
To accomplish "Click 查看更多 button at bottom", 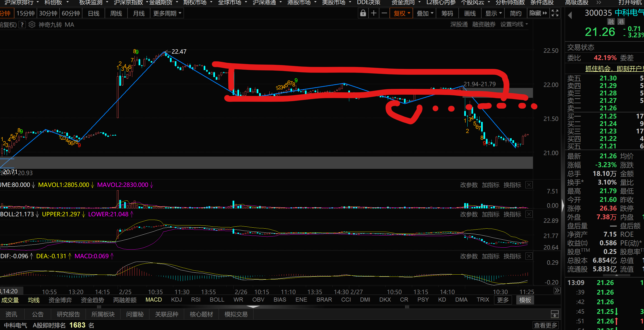I will coord(545,325).
